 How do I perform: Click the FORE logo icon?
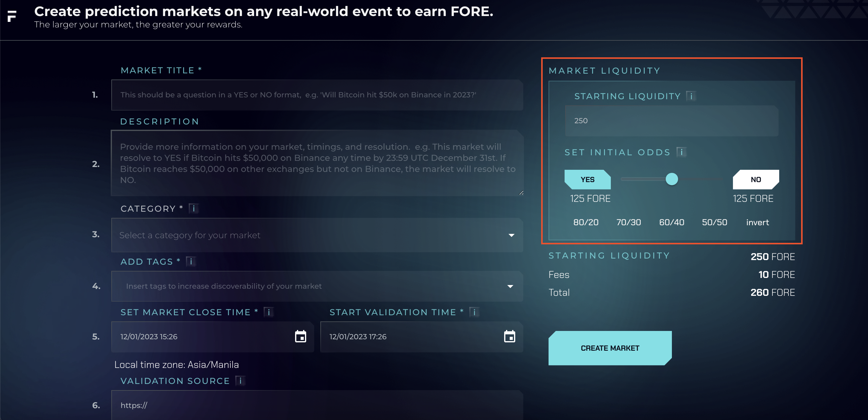click(12, 16)
